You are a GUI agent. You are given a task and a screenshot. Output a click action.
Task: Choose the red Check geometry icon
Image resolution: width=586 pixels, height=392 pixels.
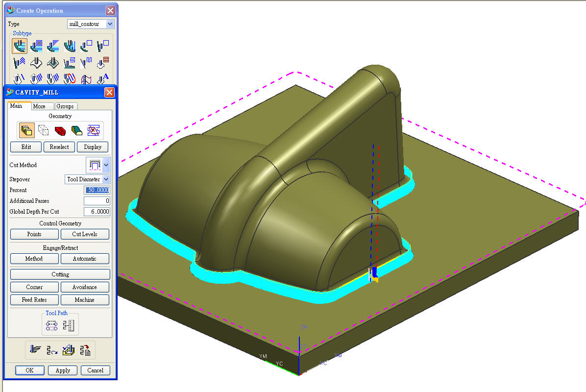(60, 130)
